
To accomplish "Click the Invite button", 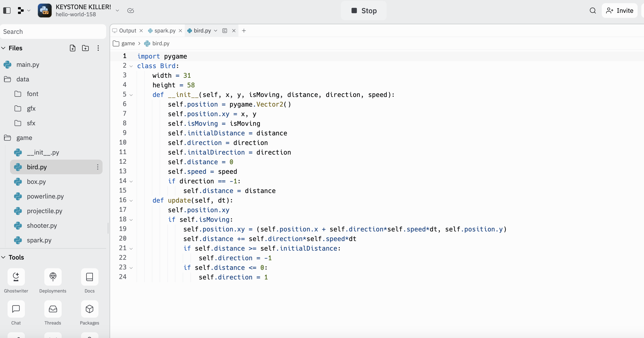I will point(620,11).
